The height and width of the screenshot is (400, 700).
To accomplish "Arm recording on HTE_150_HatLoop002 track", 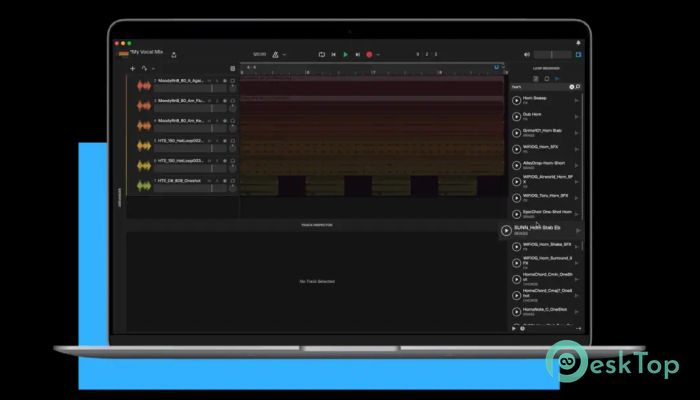I will pyautogui.click(x=225, y=141).
